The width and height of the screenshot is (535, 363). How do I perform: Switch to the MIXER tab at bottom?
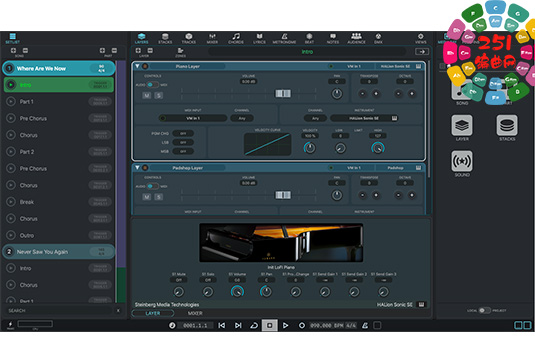tap(195, 313)
